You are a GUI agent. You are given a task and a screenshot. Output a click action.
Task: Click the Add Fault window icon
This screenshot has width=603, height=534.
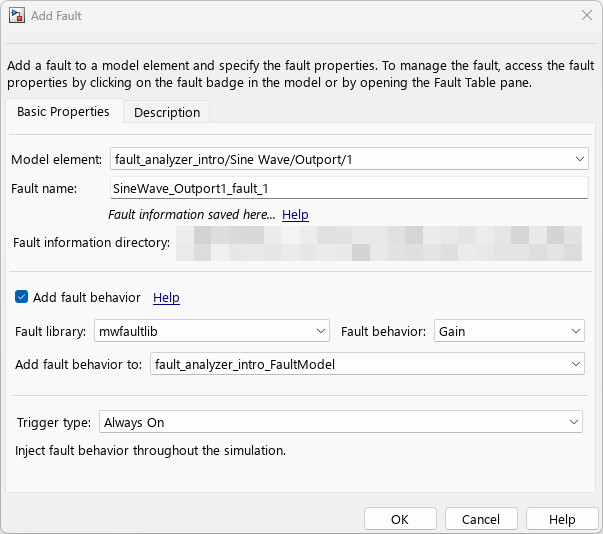pos(17,15)
